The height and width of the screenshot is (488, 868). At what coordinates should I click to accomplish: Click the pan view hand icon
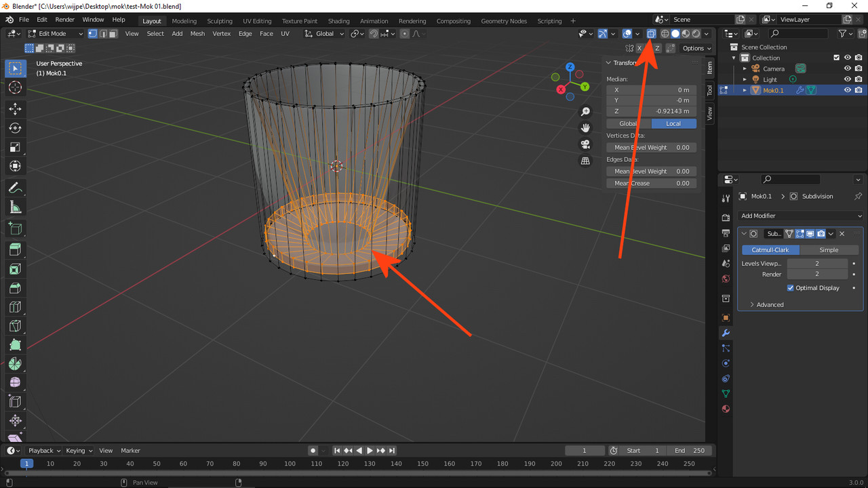[x=585, y=128]
